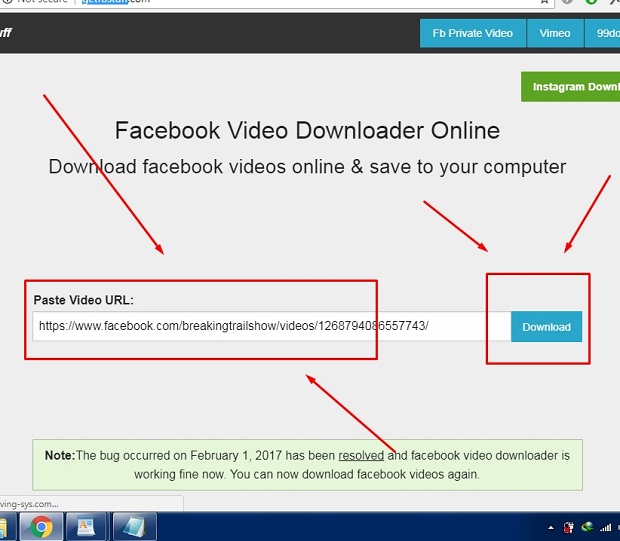Show hidden system tray icons arrow

(551, 528)
